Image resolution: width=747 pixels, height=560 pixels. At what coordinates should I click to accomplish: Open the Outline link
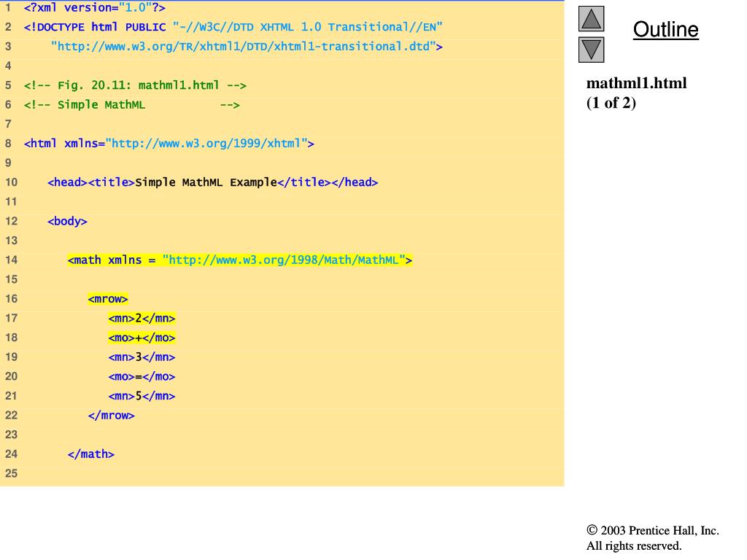(x=665, y=29)
